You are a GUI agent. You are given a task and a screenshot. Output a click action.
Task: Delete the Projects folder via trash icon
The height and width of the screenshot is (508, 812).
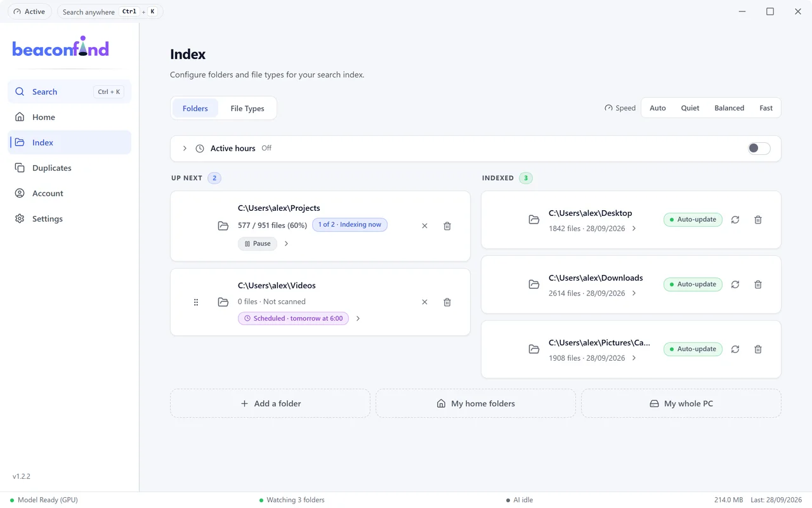coord(447,226)
